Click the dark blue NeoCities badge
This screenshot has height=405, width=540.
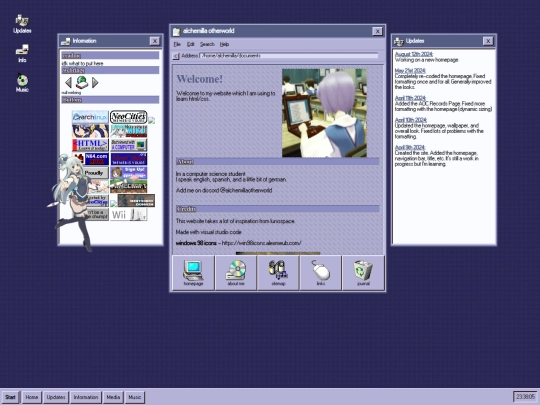pos(128,159)
